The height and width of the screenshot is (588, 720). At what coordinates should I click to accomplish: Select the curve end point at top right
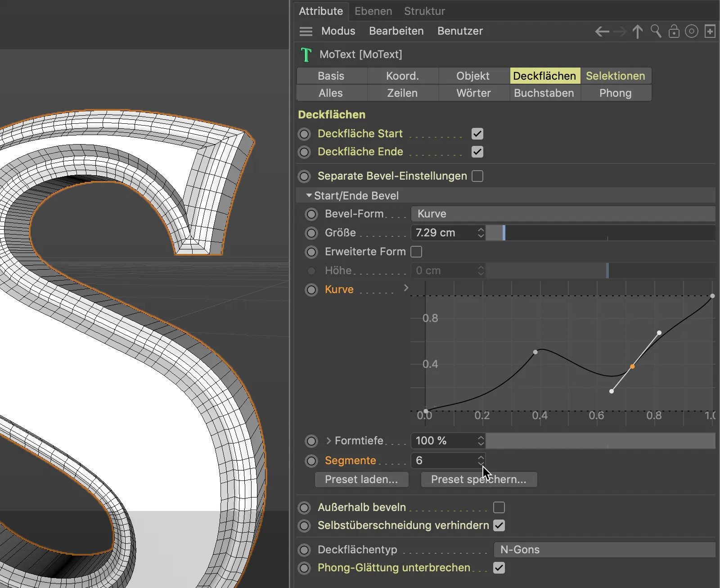[712, 296]
